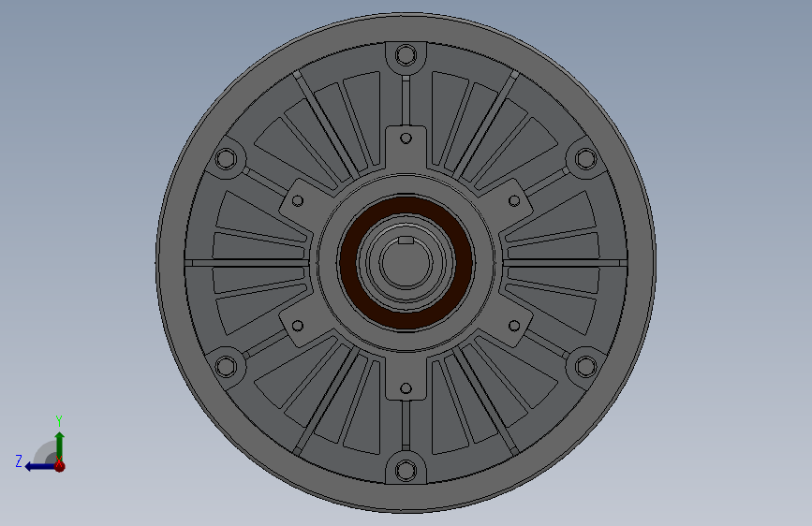Select the top outer mounting hole
Image resolution: width=812 pixels, height=526 pixels.
406,54
